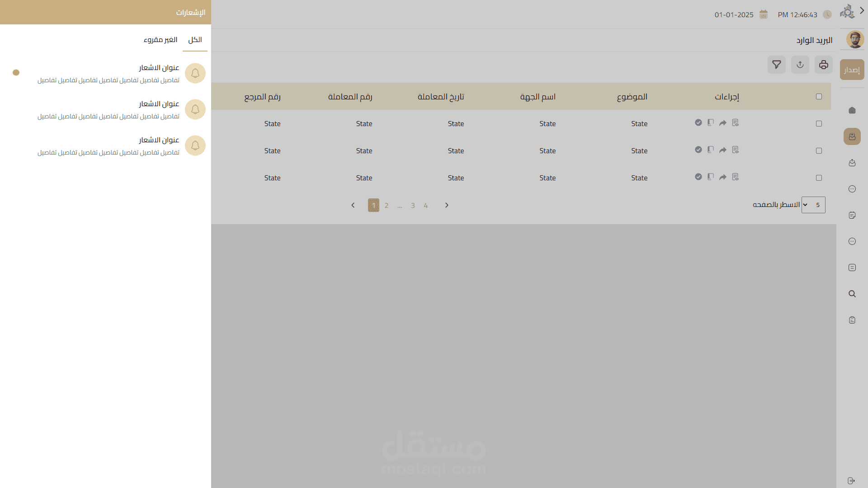Click first notification's bell icon
This screenshot has width=868, height=488.
[x=195, y=73]
